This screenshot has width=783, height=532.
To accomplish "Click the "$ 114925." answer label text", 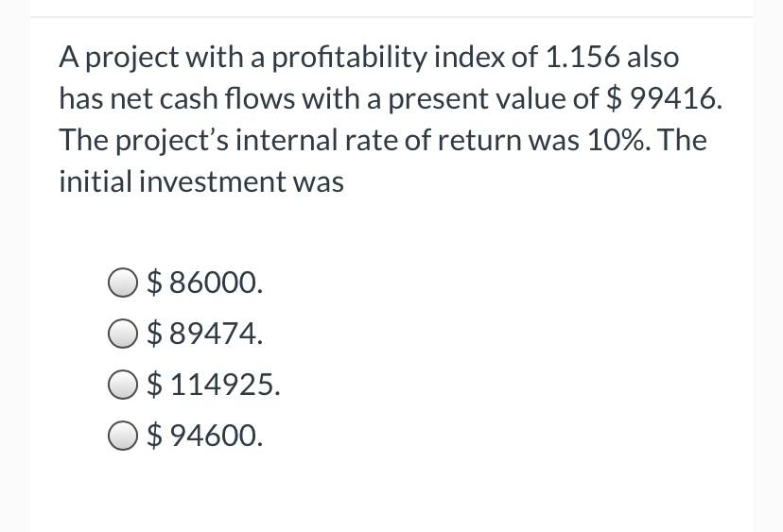I will click(x=214, y=385).
